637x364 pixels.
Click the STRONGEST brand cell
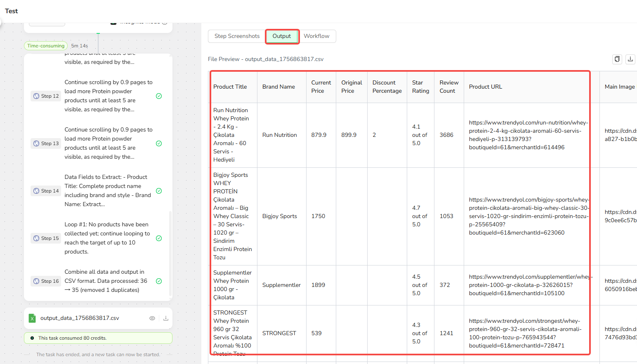(x=282, y=333)
